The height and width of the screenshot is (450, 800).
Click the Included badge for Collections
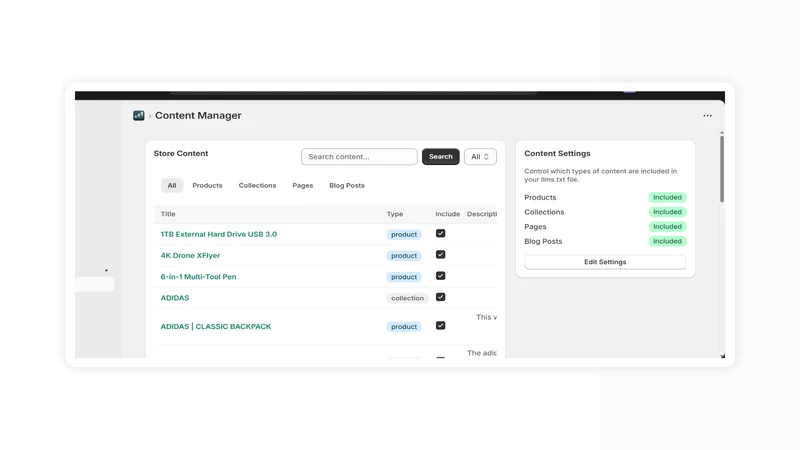point(667,212)
